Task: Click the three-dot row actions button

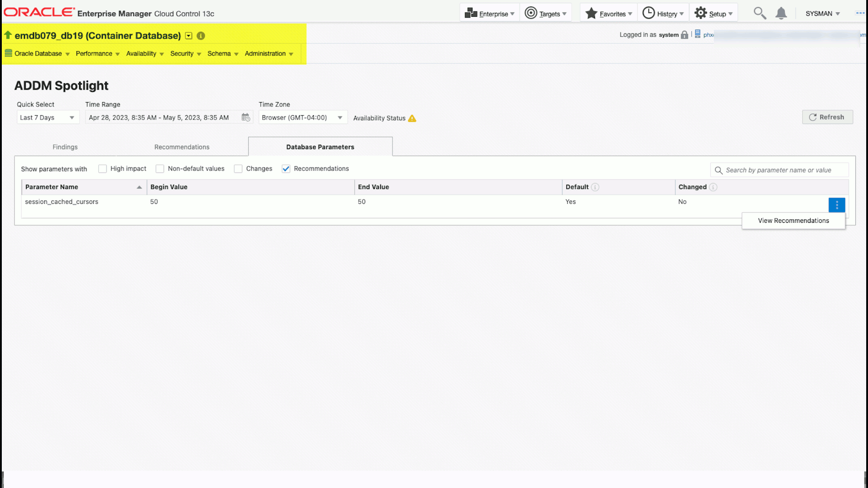Action: [x=836, y=205]
